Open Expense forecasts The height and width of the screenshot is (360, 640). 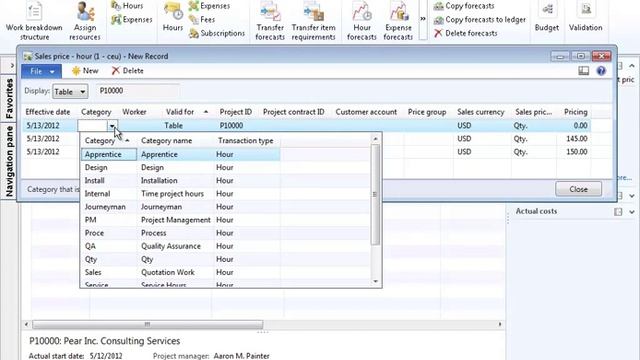(x=398, y=20)
